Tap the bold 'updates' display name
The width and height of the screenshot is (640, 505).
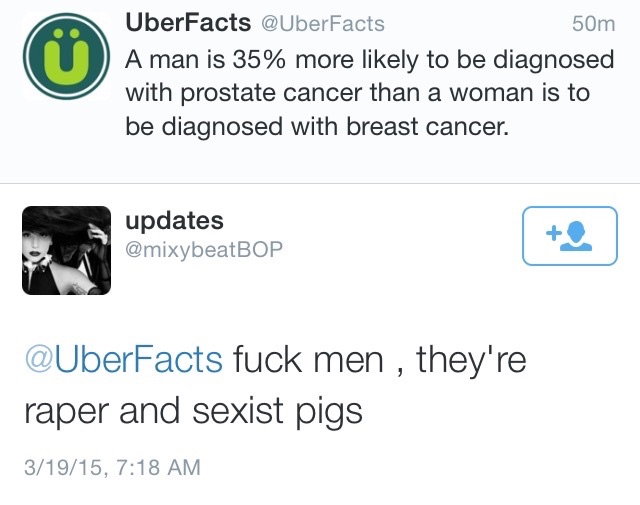[x=174, y=221]
